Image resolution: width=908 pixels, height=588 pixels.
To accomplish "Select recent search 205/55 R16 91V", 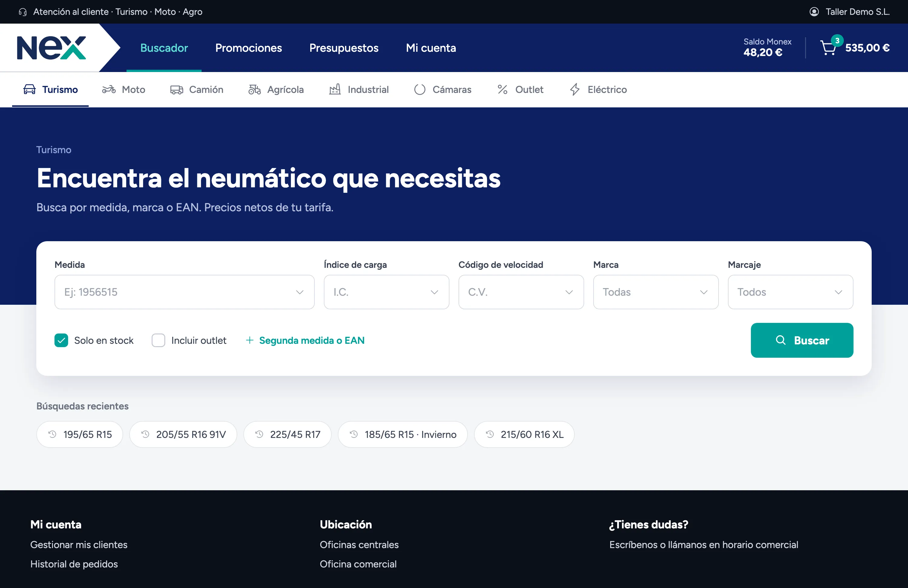I will pyautogui.click(x=183, y=434).
